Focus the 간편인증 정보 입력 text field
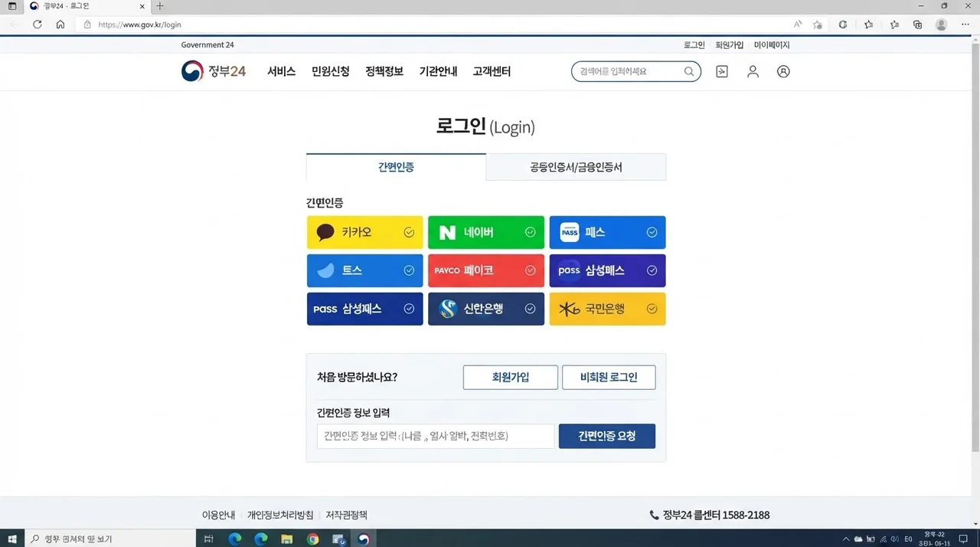This screenshot has width=980, height=547. pos(436,436)
